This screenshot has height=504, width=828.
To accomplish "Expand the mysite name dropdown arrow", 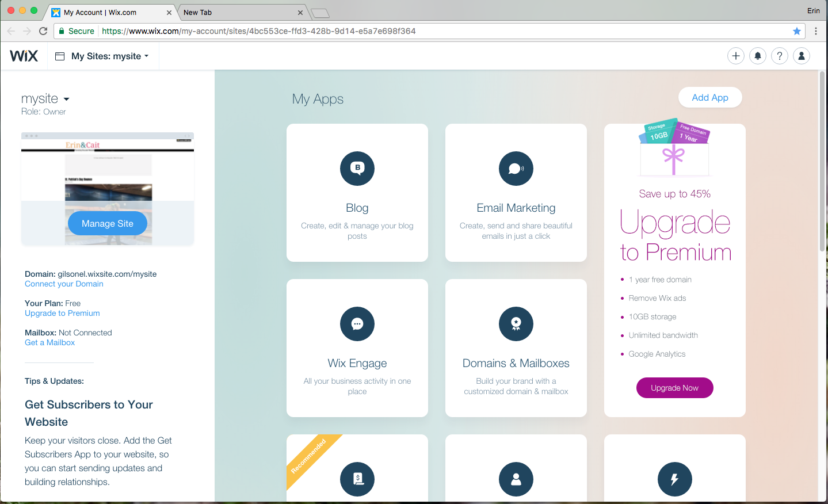I will point(66,99).
